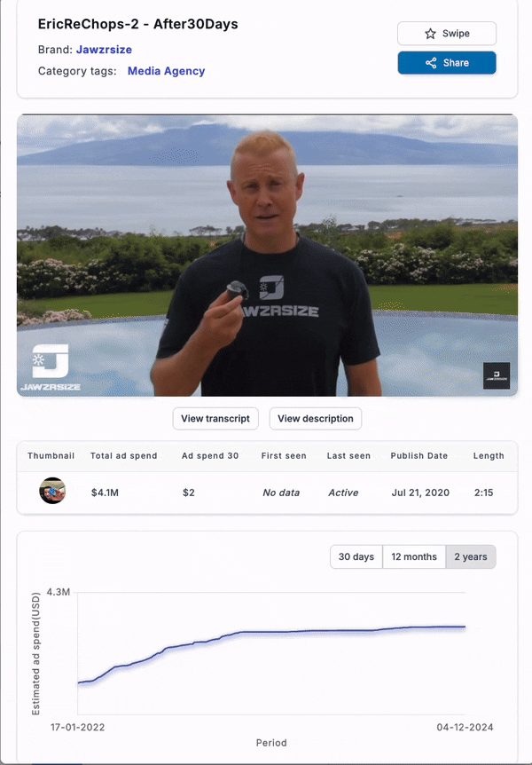
Task: Open the Jawzrsize brand link
Action: 104,50
